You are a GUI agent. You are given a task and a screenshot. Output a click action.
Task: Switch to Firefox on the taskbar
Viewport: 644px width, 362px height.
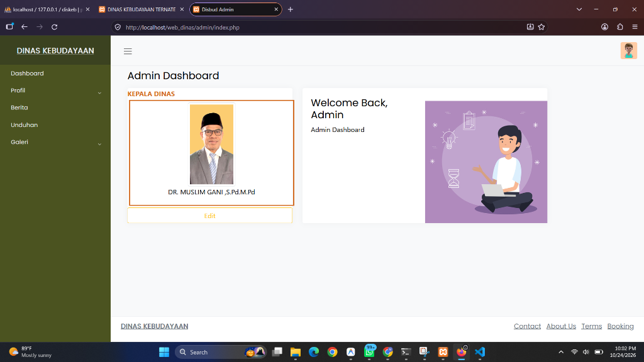tap(462, 352)
